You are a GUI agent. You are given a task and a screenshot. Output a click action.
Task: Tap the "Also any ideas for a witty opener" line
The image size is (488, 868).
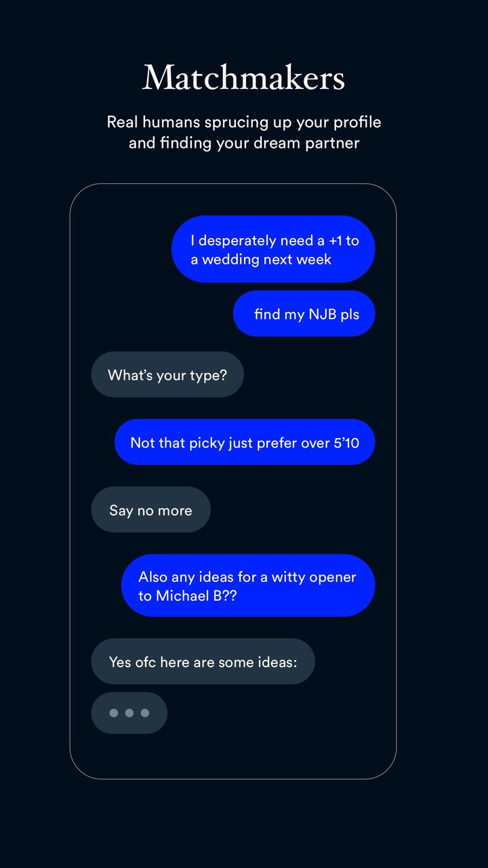pyautogui.click(x=247, y=577)
